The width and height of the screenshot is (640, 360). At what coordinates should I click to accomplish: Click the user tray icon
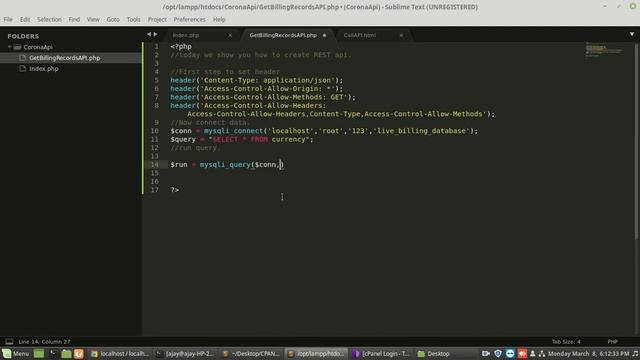point(533,353)
